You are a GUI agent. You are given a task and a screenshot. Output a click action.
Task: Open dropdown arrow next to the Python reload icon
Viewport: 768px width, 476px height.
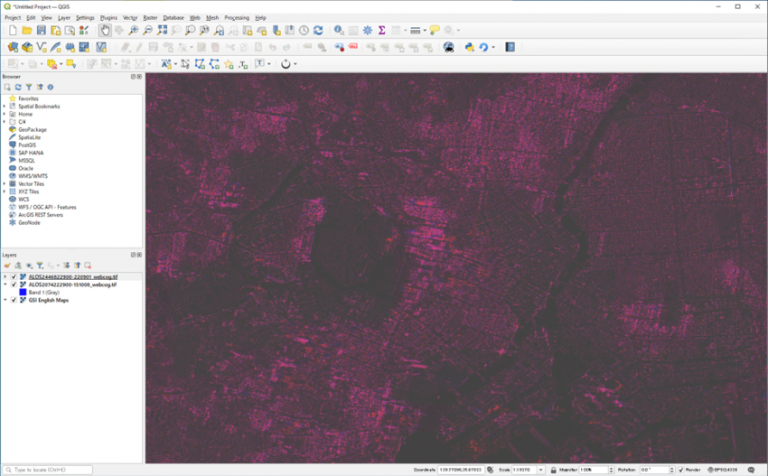493,48
